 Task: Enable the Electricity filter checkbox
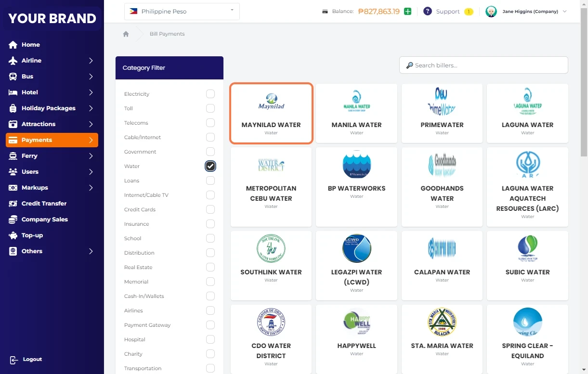tap(210, 94)
